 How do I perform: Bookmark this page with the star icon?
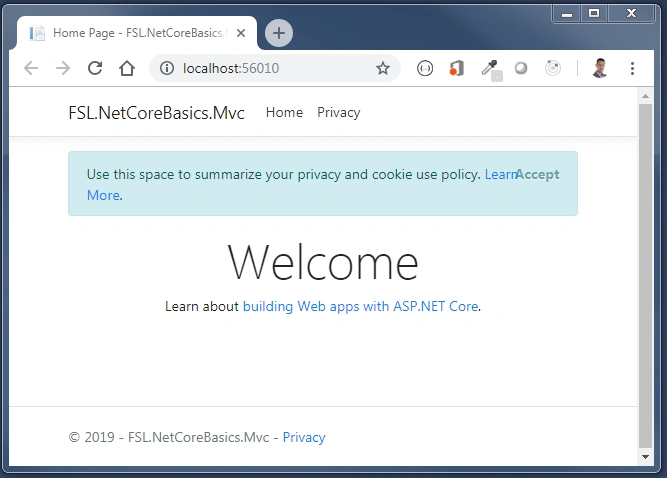(383, 68)
